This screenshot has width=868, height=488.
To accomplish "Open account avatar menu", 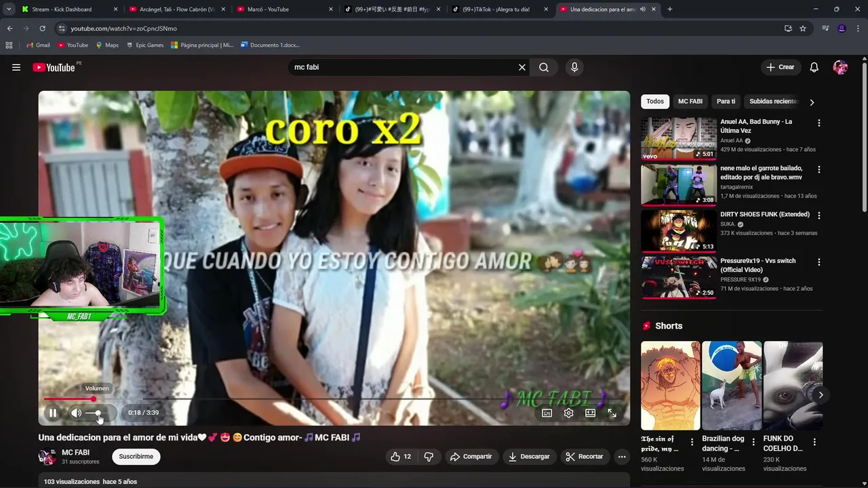I will [840, 67].
